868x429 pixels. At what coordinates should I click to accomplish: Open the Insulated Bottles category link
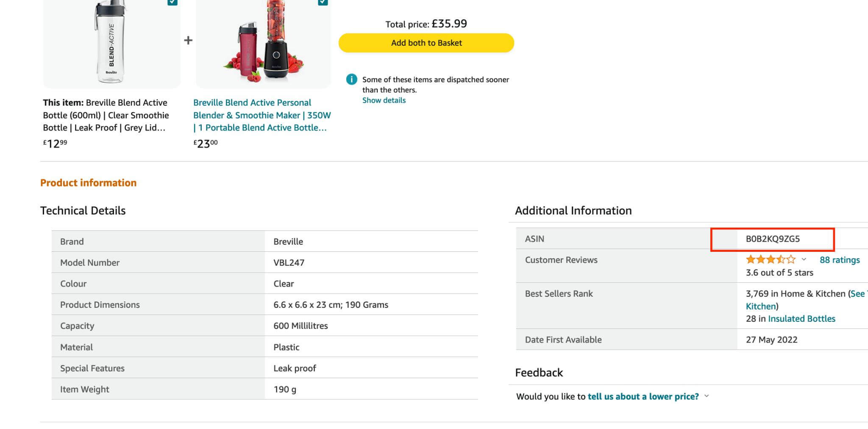click(x=801, y=318)
